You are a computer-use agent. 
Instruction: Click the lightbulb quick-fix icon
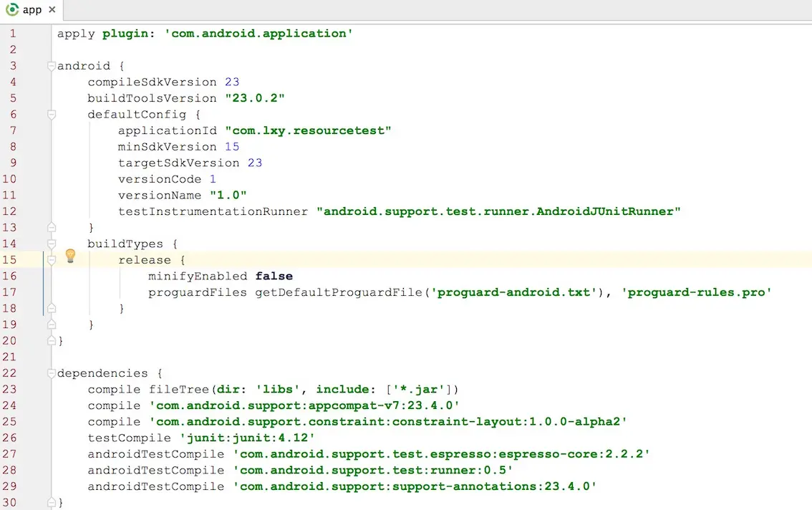pos(70,256)
